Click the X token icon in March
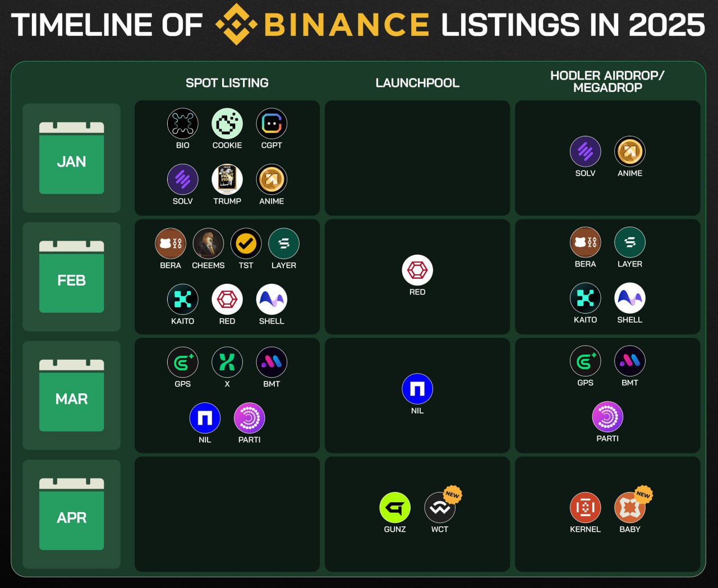718x588 pixels. (x=227, y=362)
